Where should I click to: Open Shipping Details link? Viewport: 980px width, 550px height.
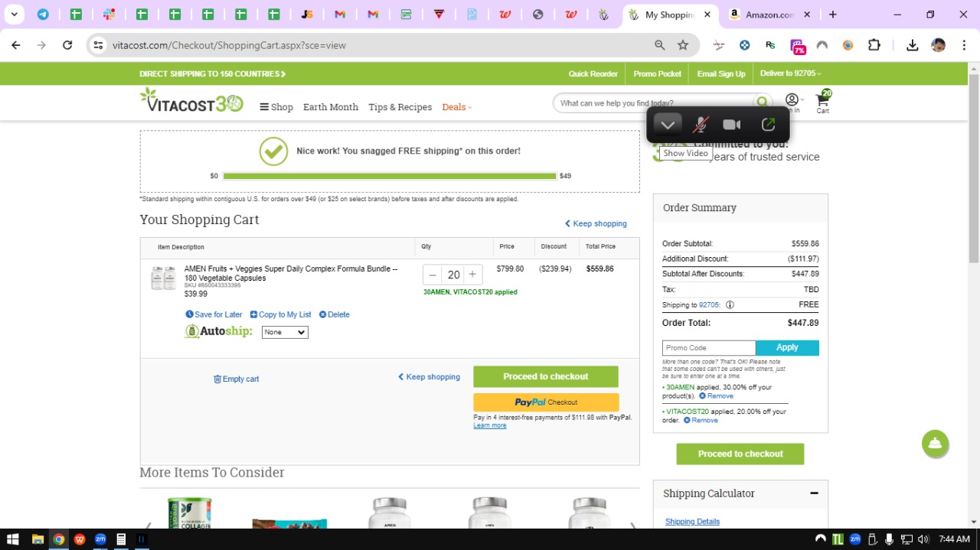(x=692, y=522)
